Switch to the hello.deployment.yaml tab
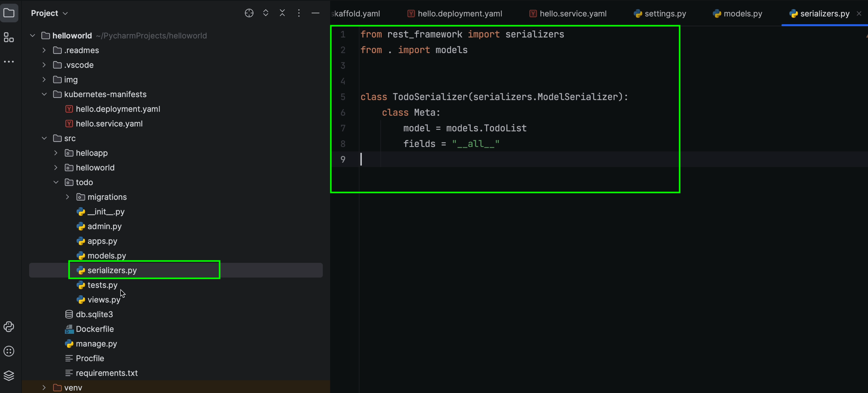Image resolution: width=868 pixels, height=393 pixels. 454,13
